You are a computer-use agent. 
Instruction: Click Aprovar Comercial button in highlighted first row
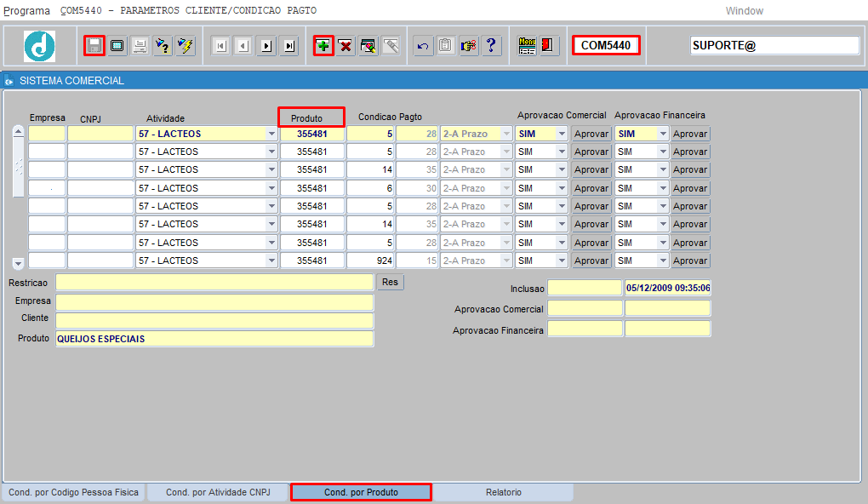[x=591, y=134]
